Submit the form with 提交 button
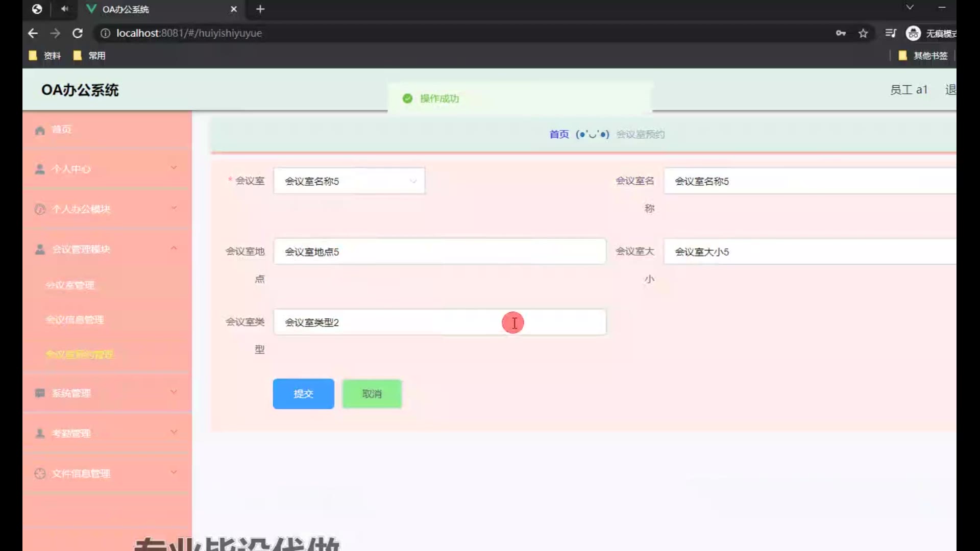Image resolution: width=980 pixels, height=551 pixels. 304,394
